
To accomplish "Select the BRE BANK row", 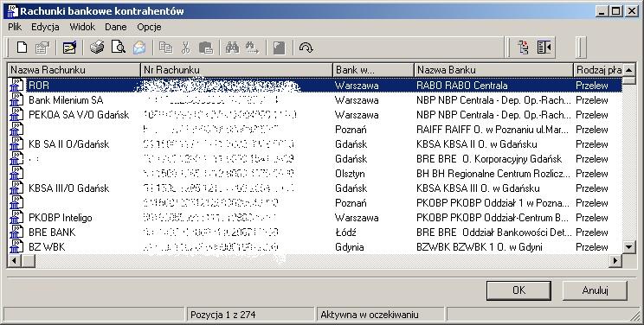I will coord(315,233).
